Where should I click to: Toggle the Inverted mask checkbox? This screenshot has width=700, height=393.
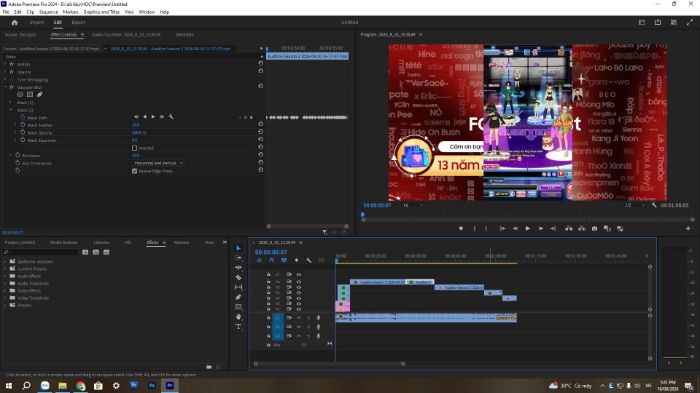(134, 148)
